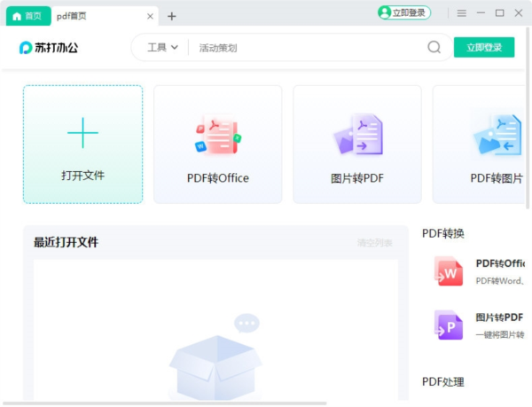The width and height of the screenshot is (532, 407).
Task: Click the green 立即登录 button
Action: click(x=484, y=48)
